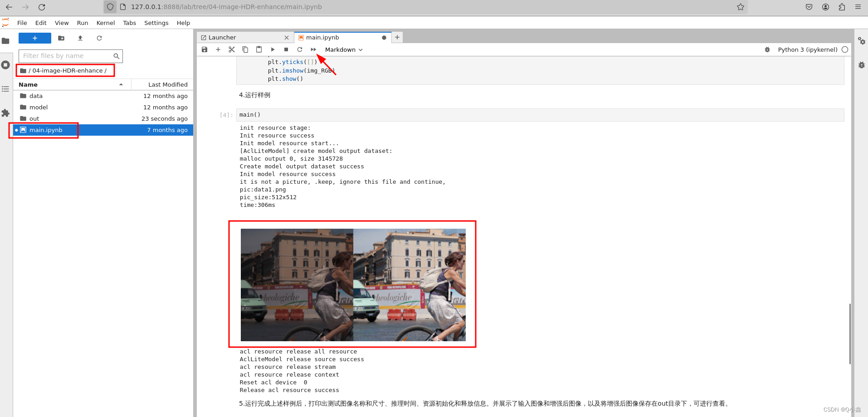Image resolution: width=868 pixels, height=417 pixels.
Task: Run the selected cell
Action: pos(273,49)
